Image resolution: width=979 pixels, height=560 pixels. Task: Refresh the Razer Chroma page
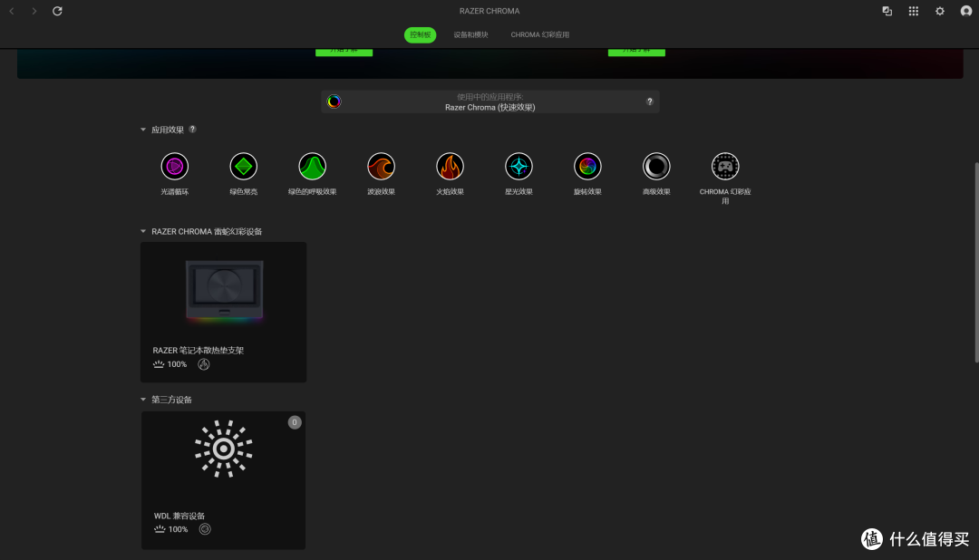point(57,11)
